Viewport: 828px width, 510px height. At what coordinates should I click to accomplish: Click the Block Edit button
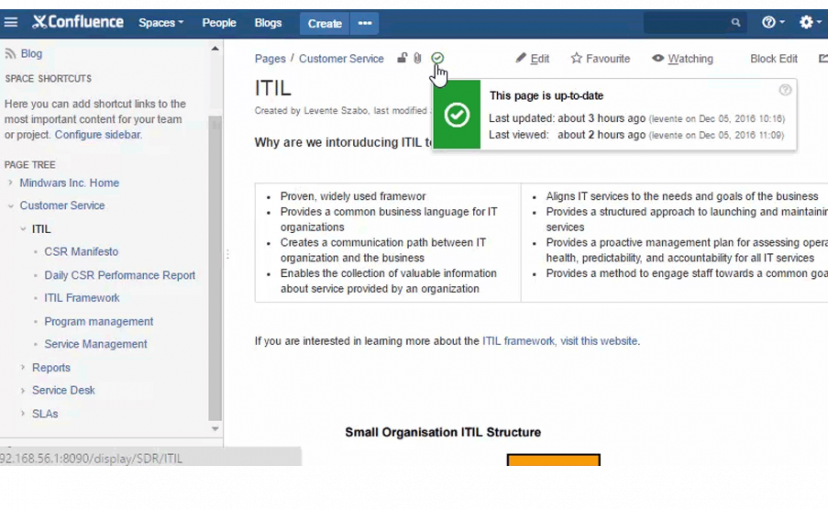click(x=774, y=59)
